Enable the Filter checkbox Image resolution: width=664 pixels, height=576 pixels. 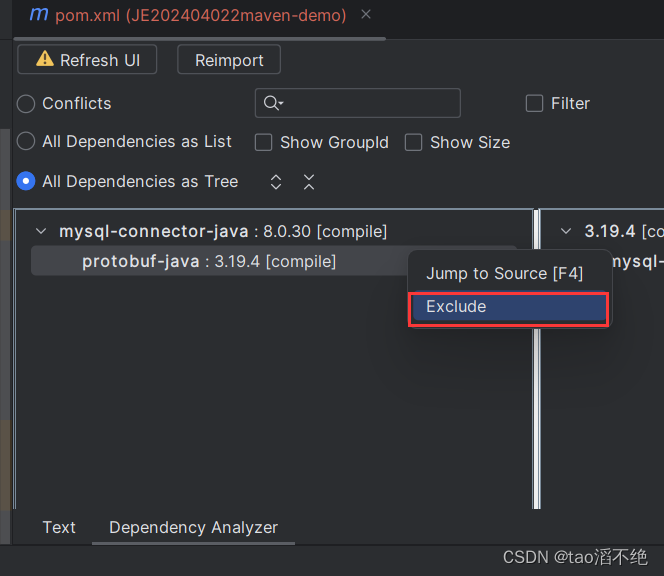tap(534, 103)
